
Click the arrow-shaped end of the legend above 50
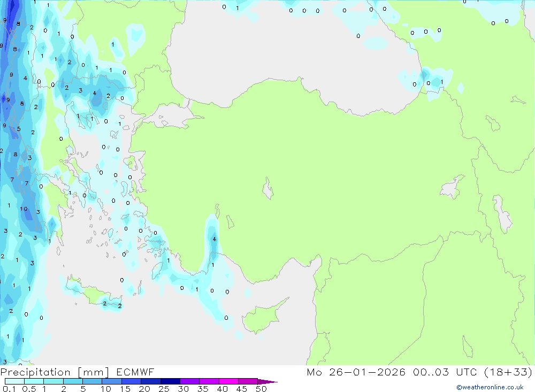click(267, 381)
